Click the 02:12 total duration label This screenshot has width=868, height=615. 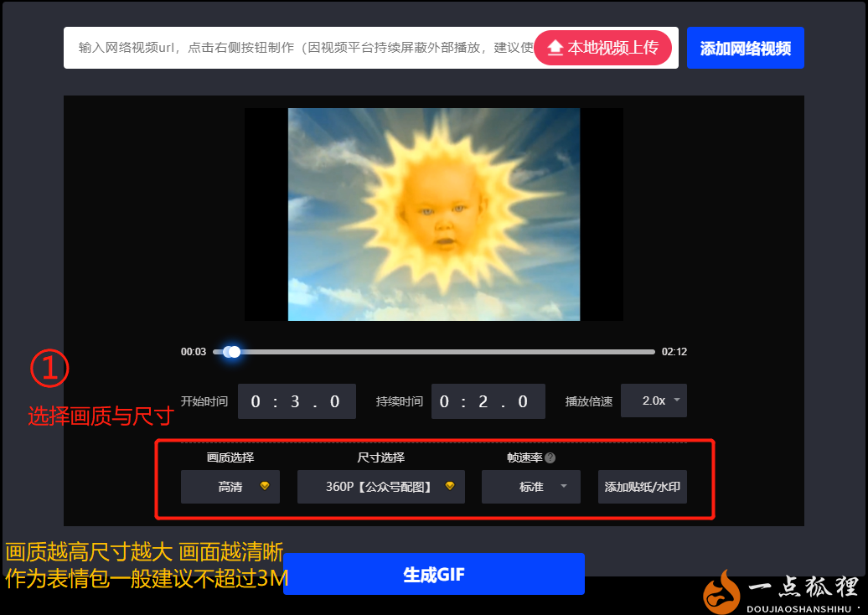coord(674,352)
